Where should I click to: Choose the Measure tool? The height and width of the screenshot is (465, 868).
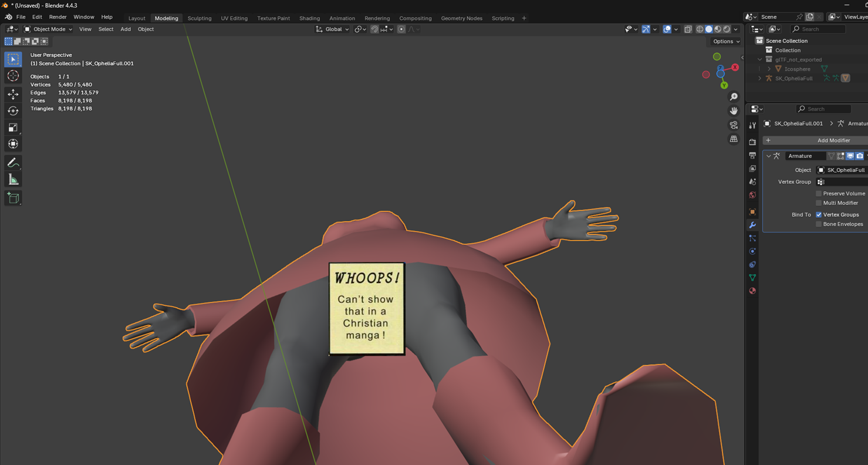coord(13,180)
